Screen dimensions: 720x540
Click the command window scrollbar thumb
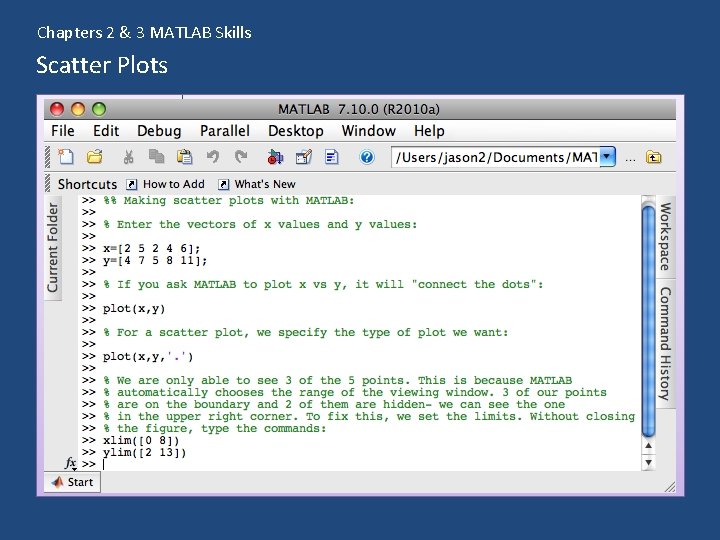click(648, 321)
